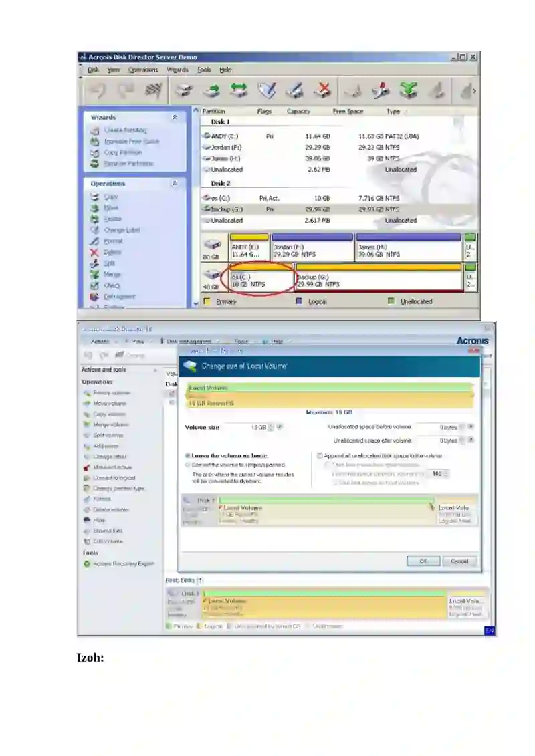Click the Logical legend blue swatch
535x756 pixels.
coord(299,301)
